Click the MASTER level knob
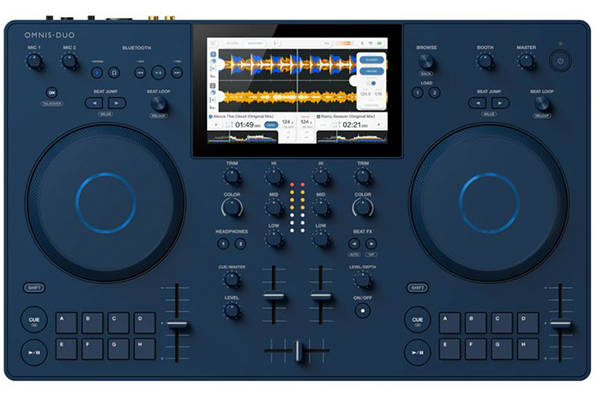This screenshot has width=600, height=400. (526, 61)
